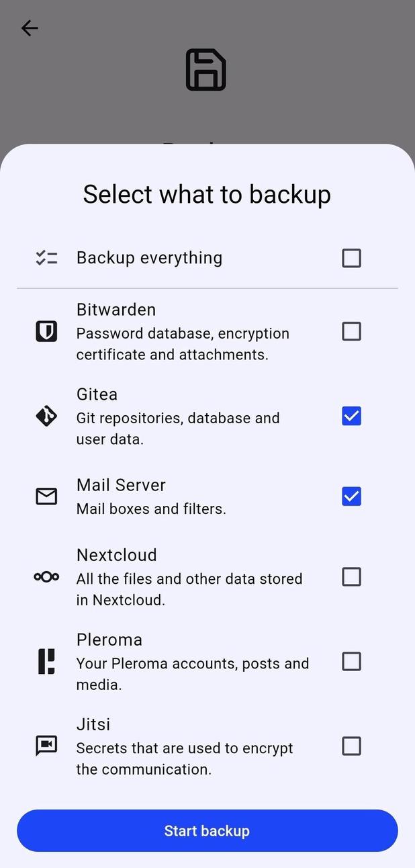Click the Nextcloud circles icon
Image resolution: width=415 pixels, height=868 pixels.
pyautogui.click(x=46, y=576)
